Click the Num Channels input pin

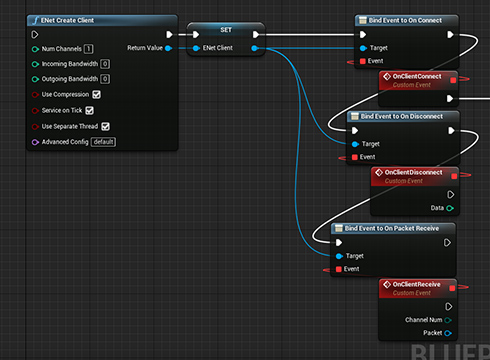coord(35,49)
